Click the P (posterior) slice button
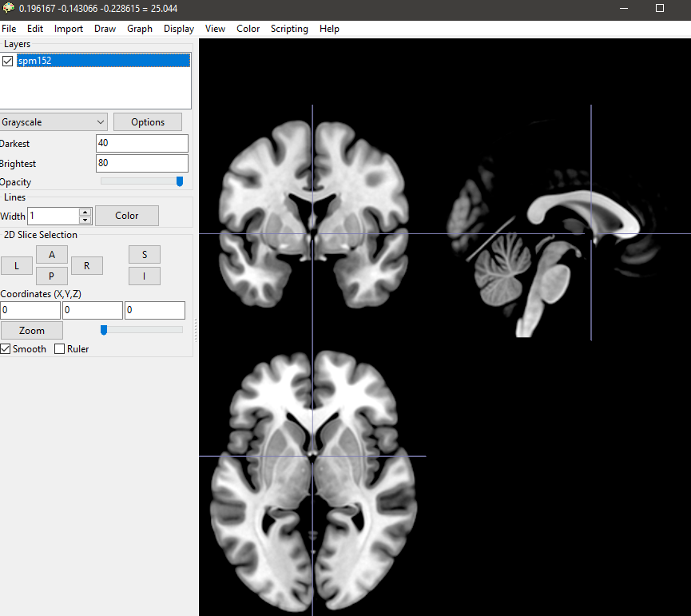Image resolution: width=691 pixels, height=616 pixels. point(52,276)
